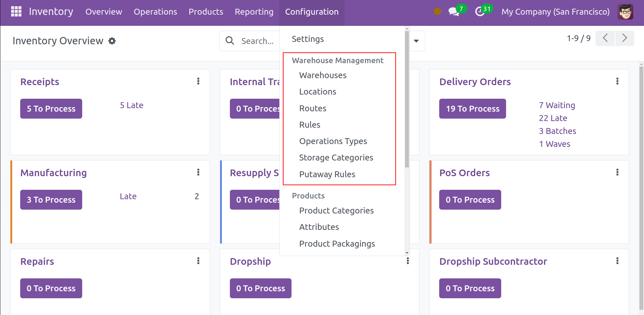Click the gear icon beside Inventory Overview
Screen dimensions: 644x315
112,41
